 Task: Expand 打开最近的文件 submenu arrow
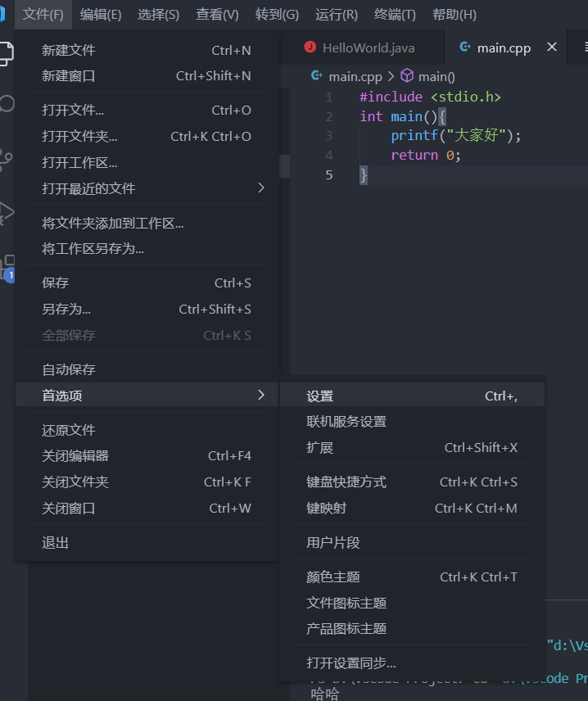pyautogui.click(x=261, y=188)
